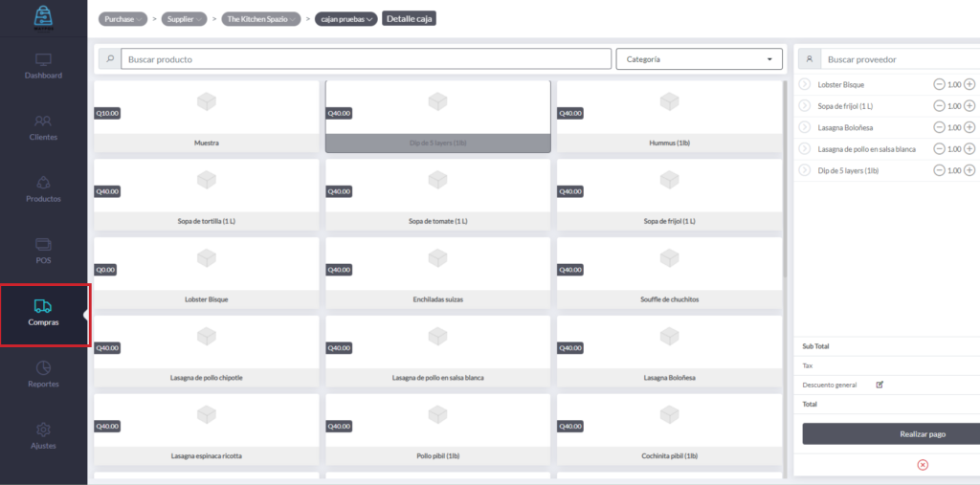Open Reportes section in sidebar
The image size is (980, 485).
(x=43, y=374)
